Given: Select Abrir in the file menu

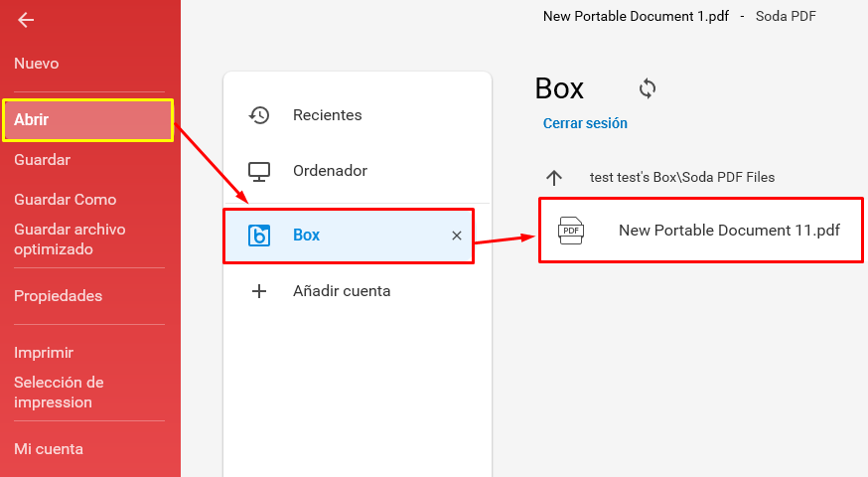Looking at the screenshot, I should (x=88, y=119).
